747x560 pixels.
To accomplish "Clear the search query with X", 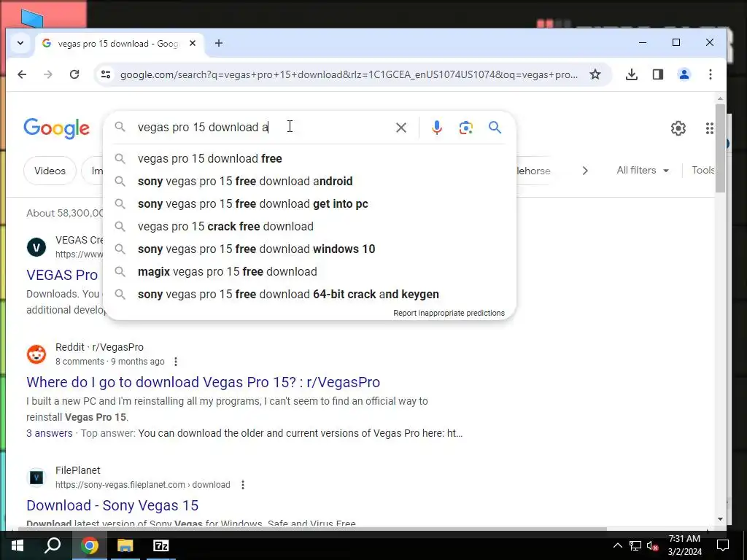I will (401, 128).
